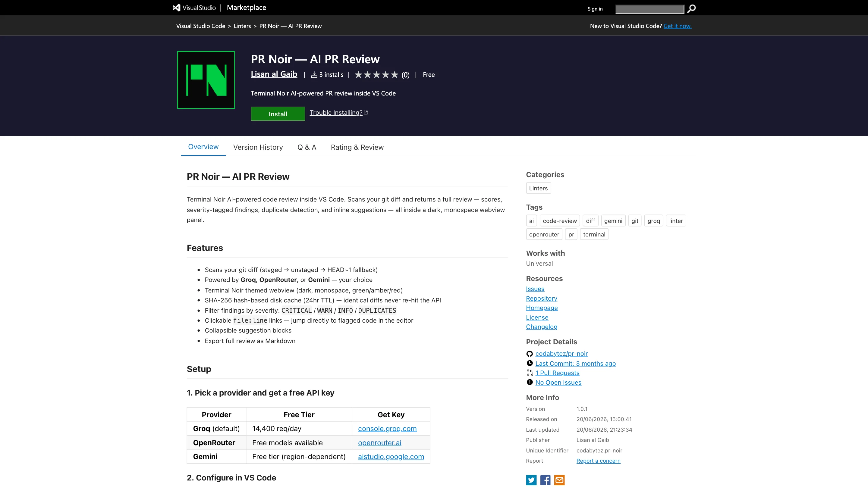Open the Q & A tab
The height and width of the screenshot is (488, 868).
click(x=307, y=147)
